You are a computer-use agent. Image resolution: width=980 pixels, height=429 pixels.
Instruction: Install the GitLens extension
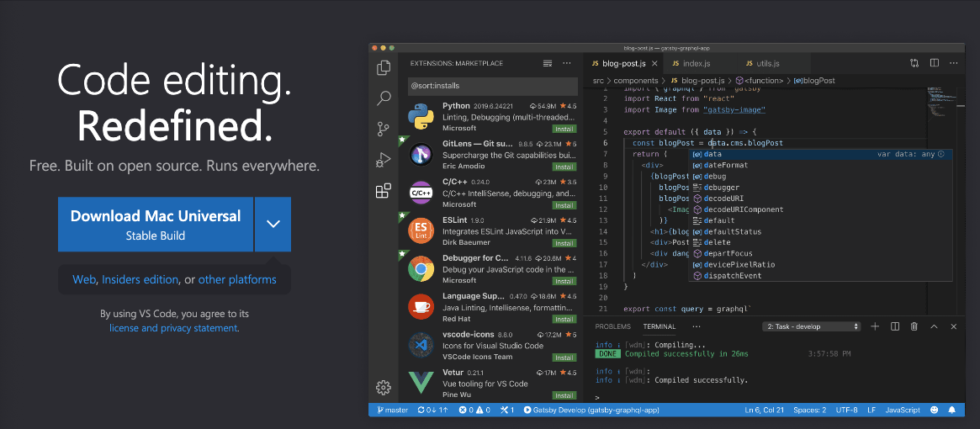(x=564, y=167)
